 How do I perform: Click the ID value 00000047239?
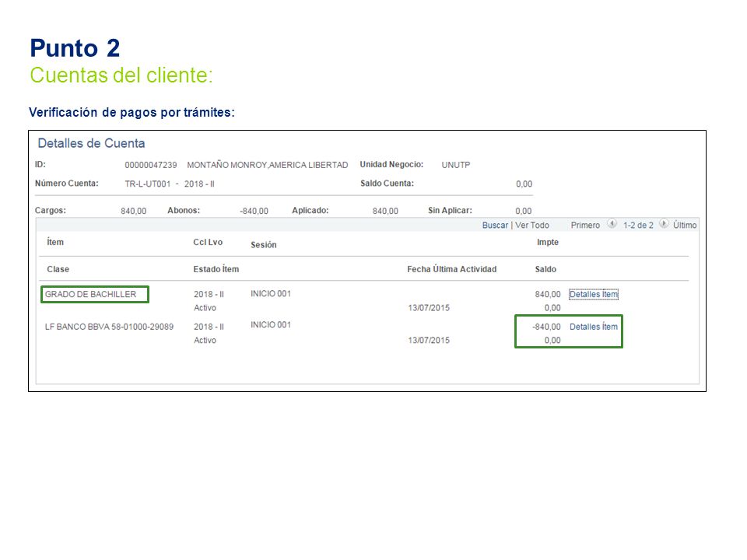point(150,165)
